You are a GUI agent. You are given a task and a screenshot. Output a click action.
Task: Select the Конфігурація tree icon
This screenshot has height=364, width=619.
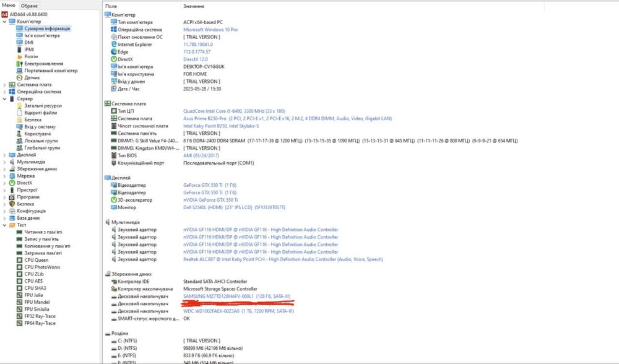[12, 211]
